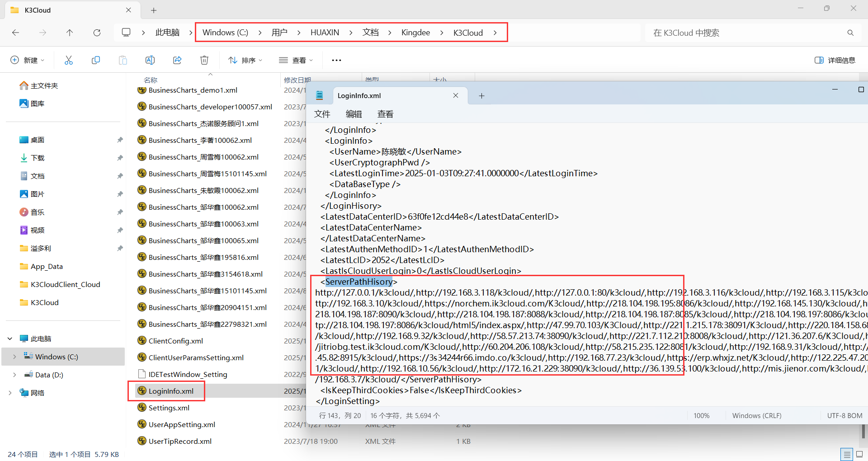This screenshot has width=868, height=461.
Task: Expand the 网络 tree node
Action: click(x=10, y=393)
